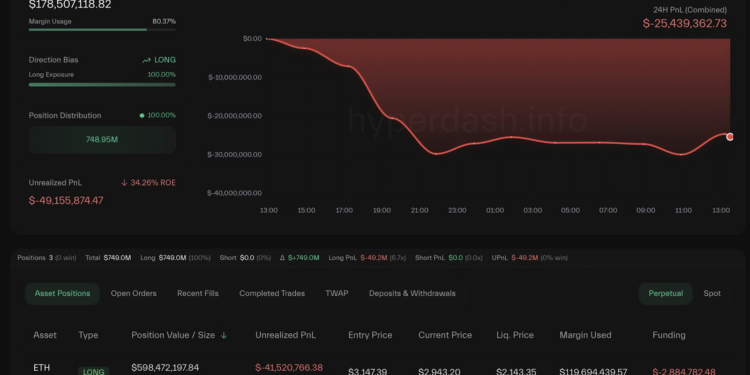This screenshot has height=375, width=750.
Task: Click the Funding column header
Action: pos(669,335)
